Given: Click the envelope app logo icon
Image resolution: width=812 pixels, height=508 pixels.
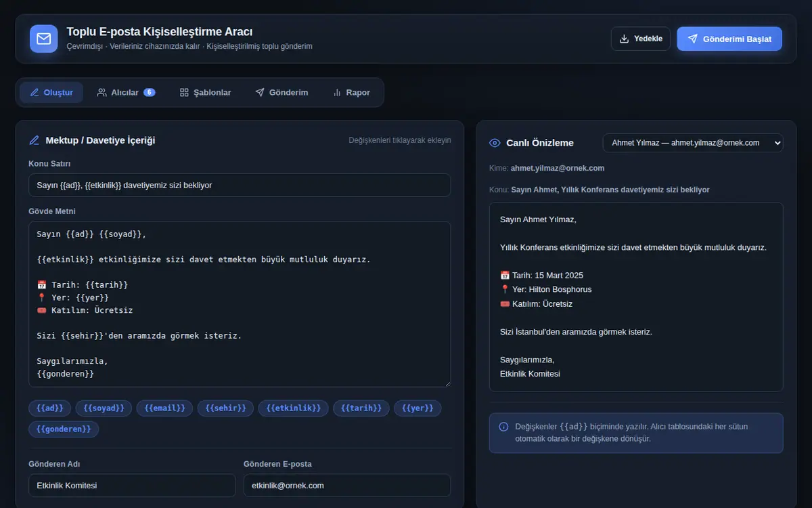Looking at the screenshot, I should [x=44, y=39].
